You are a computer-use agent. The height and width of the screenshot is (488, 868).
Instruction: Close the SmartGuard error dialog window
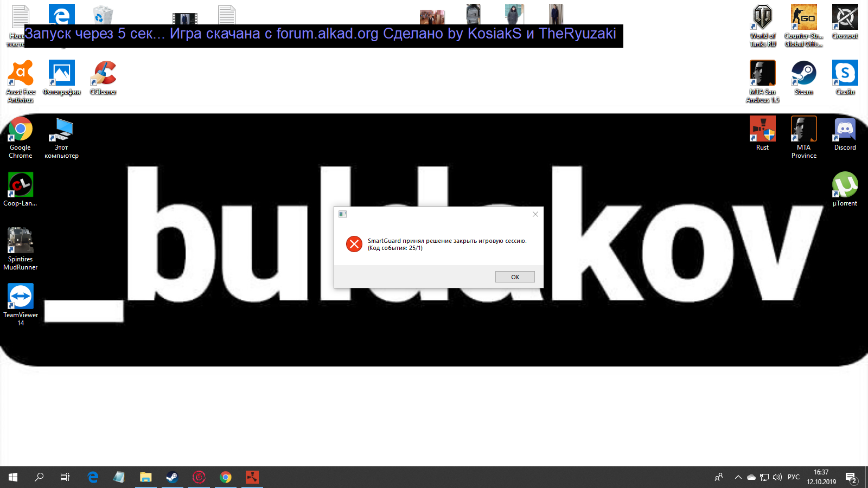pos(535,214)
